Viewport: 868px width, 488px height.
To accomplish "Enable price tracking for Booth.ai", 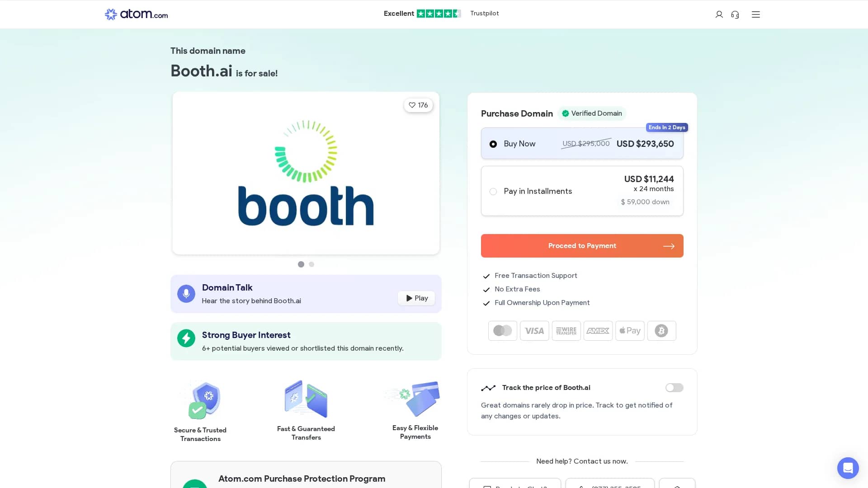I will point(674,388).
